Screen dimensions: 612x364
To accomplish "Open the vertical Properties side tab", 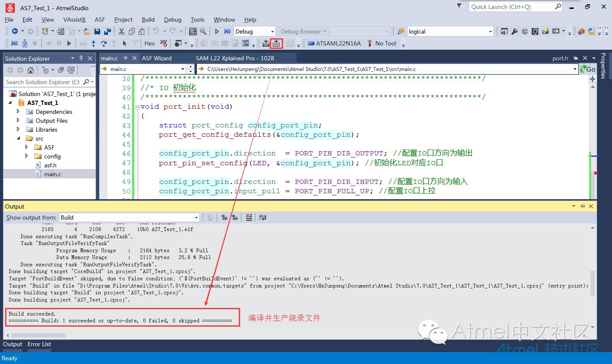I will pyautogui.click(x=603, y=66).
